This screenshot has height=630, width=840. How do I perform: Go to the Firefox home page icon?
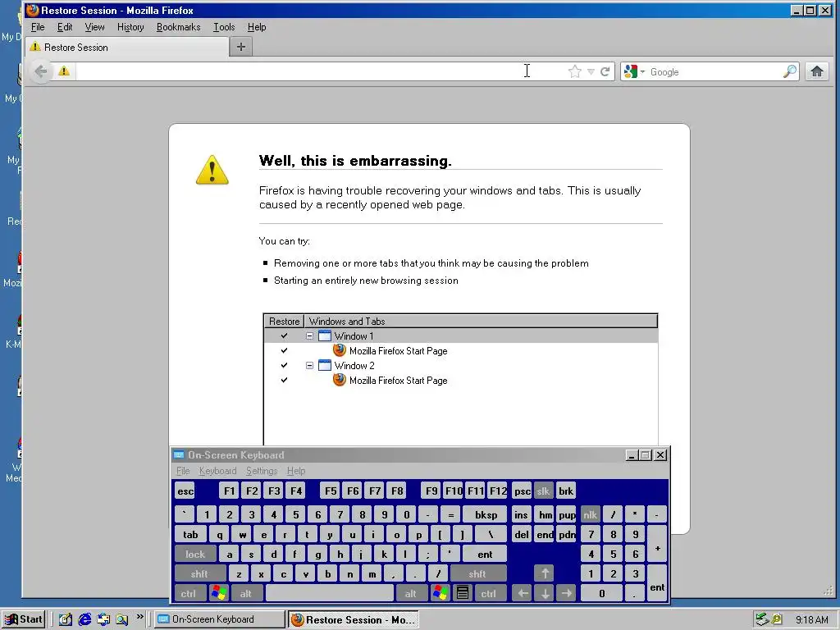point(817,71)
